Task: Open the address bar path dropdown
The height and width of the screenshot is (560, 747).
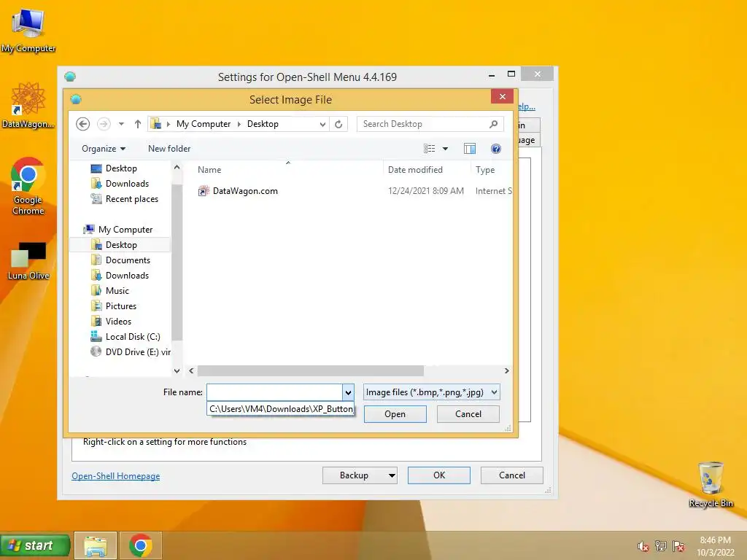Action: click(322, 124)
